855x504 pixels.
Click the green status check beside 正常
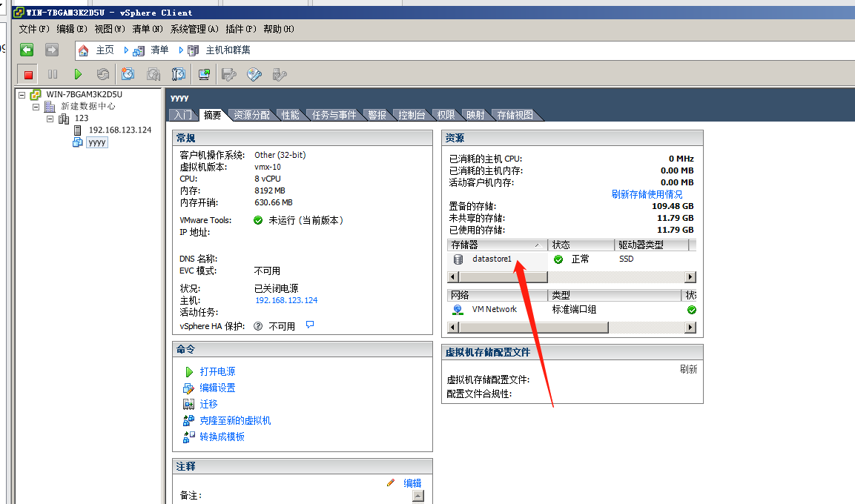(x=558, y=259)
